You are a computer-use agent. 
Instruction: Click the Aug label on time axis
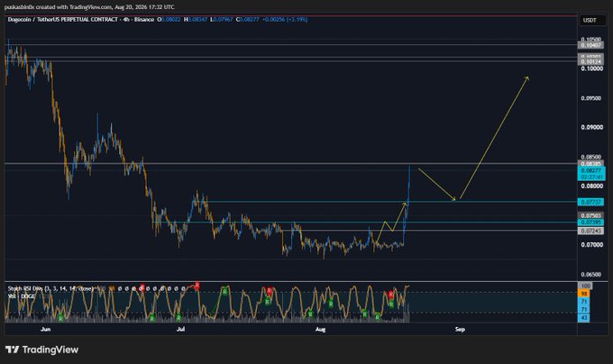(x=321, y=329)
